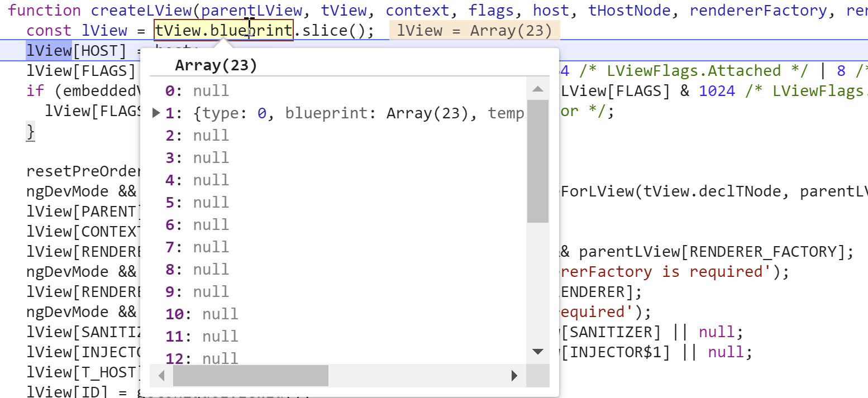Select entry '2: null' in popup
This screenshot has width=868, height=398.
click(x=197, y=136)
